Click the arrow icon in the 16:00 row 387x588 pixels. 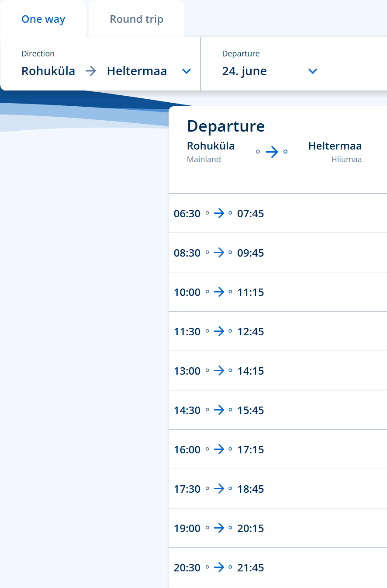pos(219,449)
